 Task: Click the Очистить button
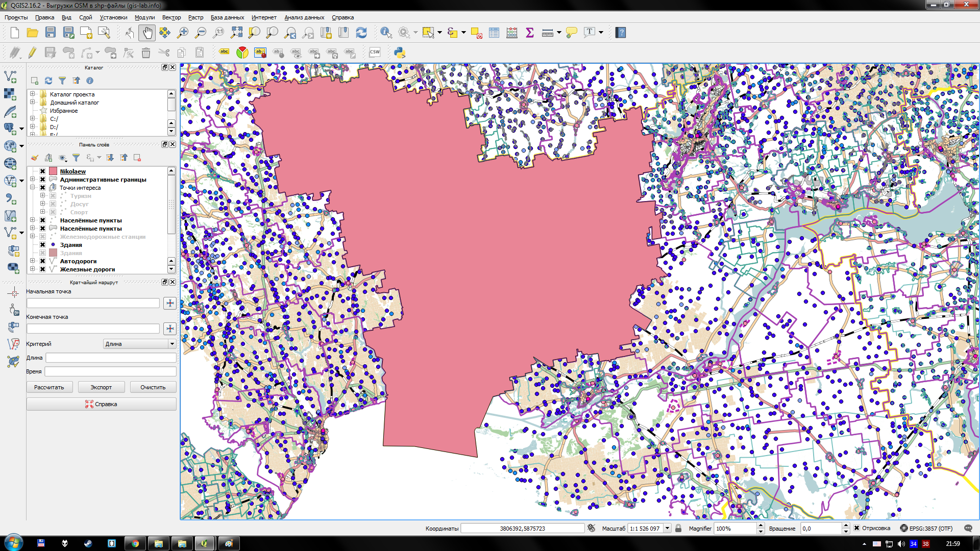[153, 387]
